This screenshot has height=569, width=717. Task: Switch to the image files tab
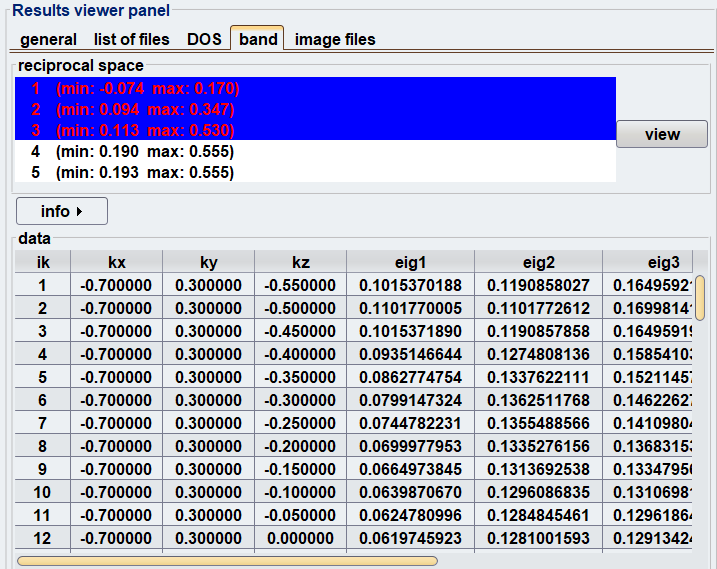point(335,39)
